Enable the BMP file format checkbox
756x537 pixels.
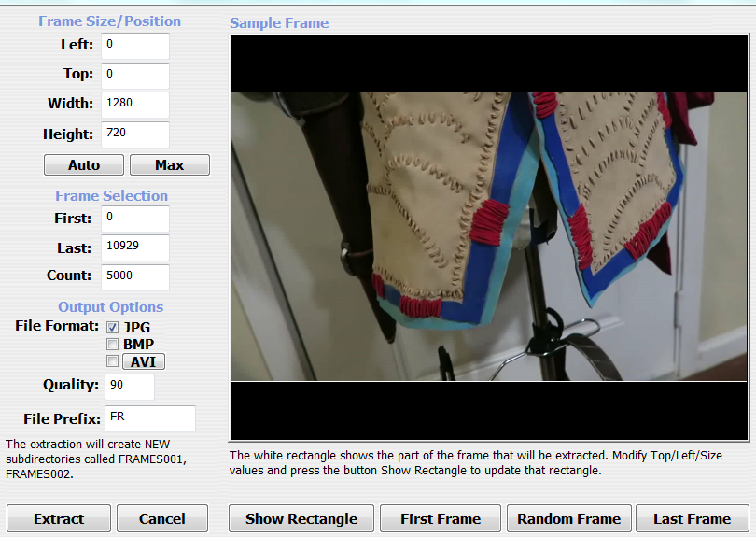pos(113,345)
